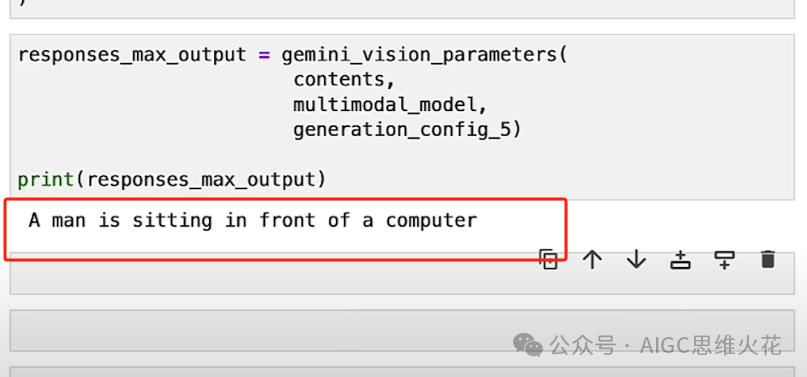Click the closing parenthesis of the print statement

321,179
